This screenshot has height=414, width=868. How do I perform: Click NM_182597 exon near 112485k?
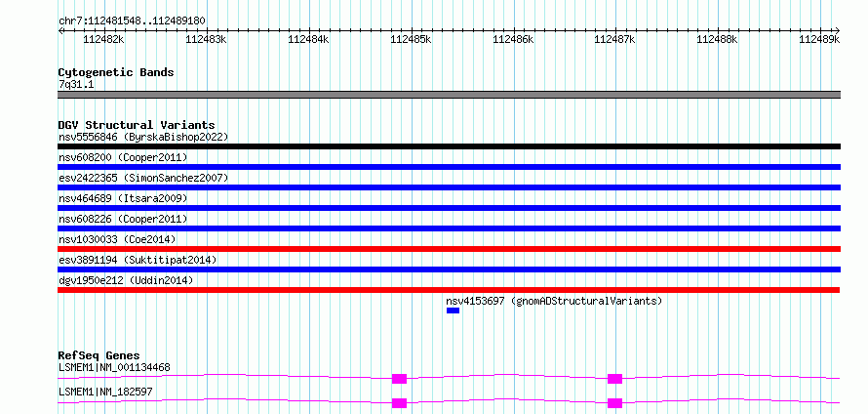pyautogui.click(x=399, y=403)
